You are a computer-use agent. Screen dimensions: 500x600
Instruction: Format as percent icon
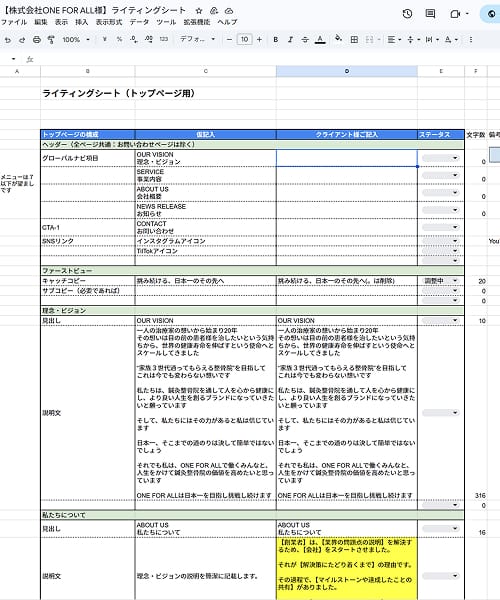(119, 39)
